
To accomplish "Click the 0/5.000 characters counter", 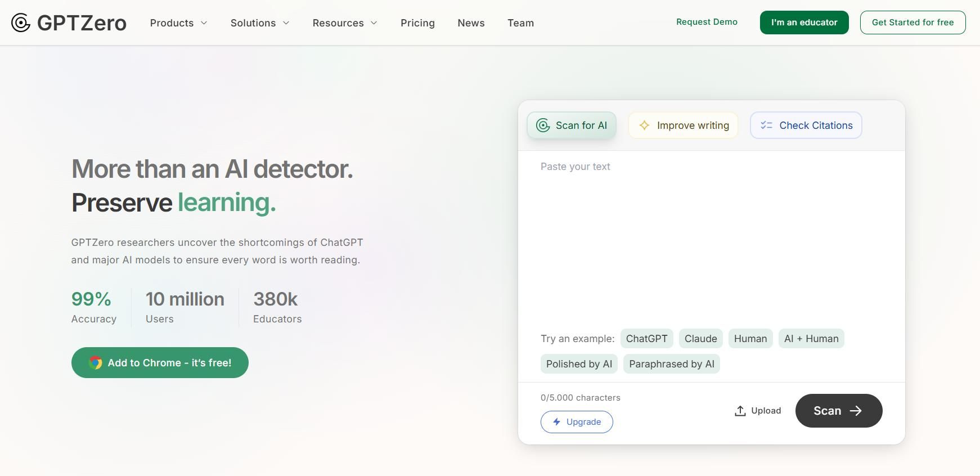I will tap(581, 398).
